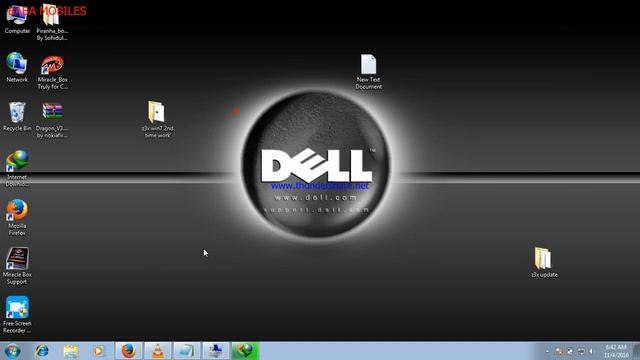The width and height of the screenshot is (640, 360).
Task: Open Windows Explorer from the taskbar
Action: (71, 351)
